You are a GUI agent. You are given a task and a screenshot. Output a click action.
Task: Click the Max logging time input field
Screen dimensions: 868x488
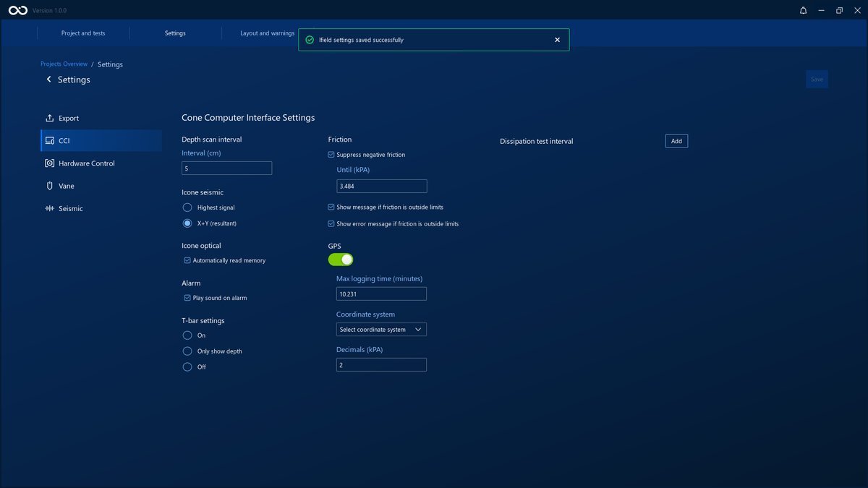click(x=381, y=294)
